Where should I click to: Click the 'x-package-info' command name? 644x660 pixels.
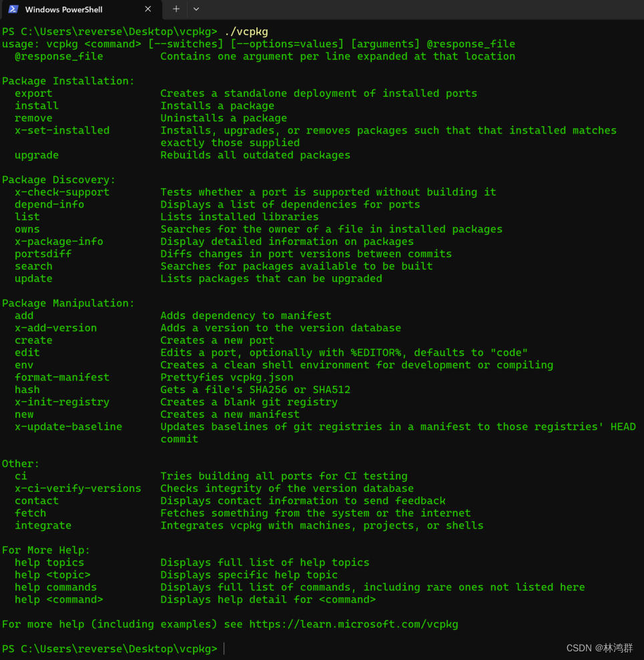point(59,242)
